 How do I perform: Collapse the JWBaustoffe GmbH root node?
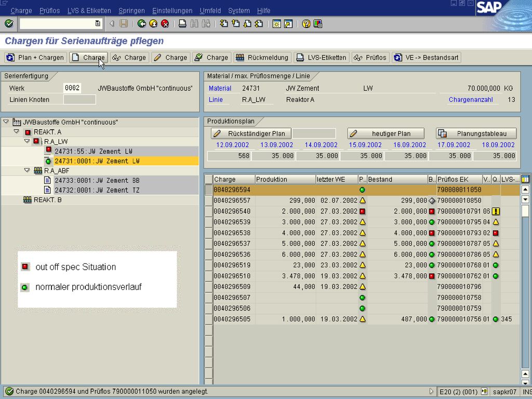(x=6, y=122)
